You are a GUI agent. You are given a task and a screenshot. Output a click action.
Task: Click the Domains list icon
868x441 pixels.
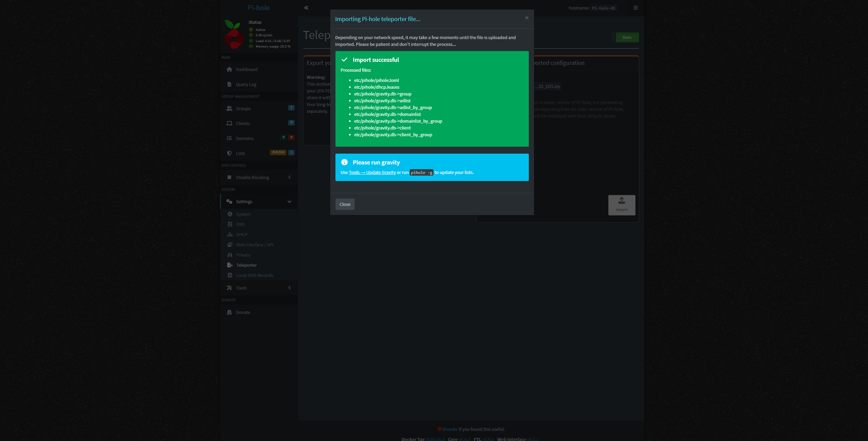point(229,138)
